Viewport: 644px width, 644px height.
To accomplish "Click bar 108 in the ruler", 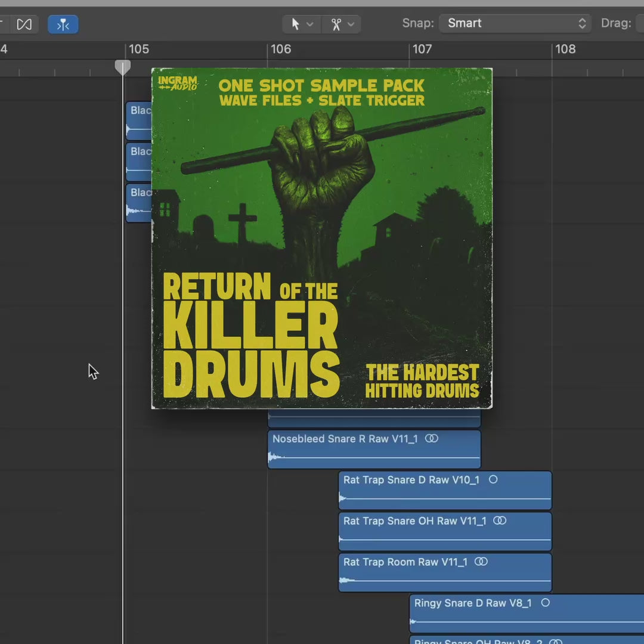I will 565,49.
